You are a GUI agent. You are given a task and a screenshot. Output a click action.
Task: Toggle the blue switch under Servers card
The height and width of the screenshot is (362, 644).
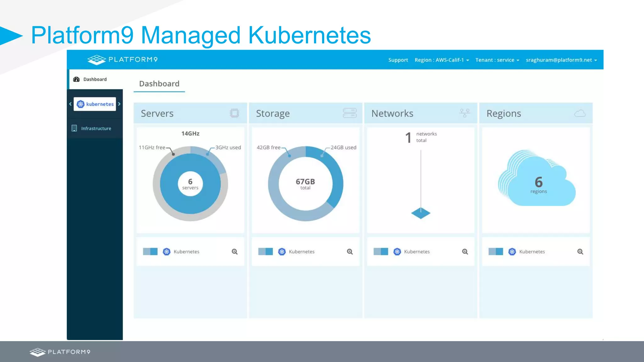click(x=150, y=252)
